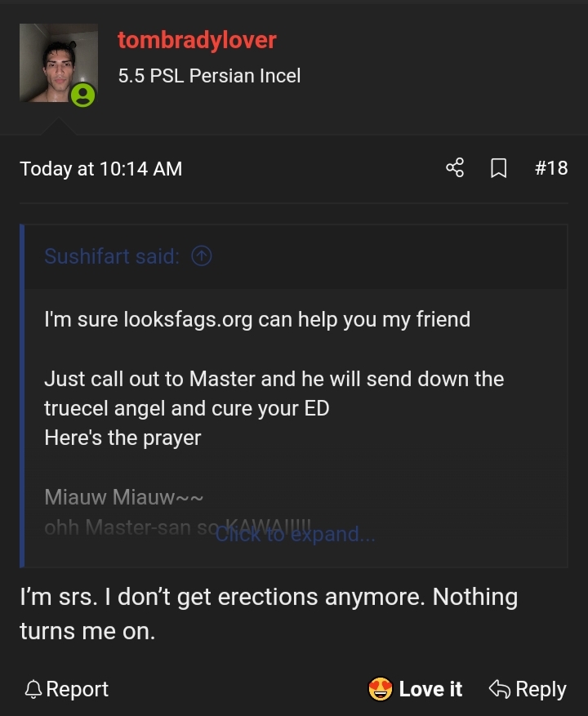The width and height of the screenshot is (588, 716).
Task: Click the "5.5 PSL Persian Incel" user title
Action: coord(209,76)
